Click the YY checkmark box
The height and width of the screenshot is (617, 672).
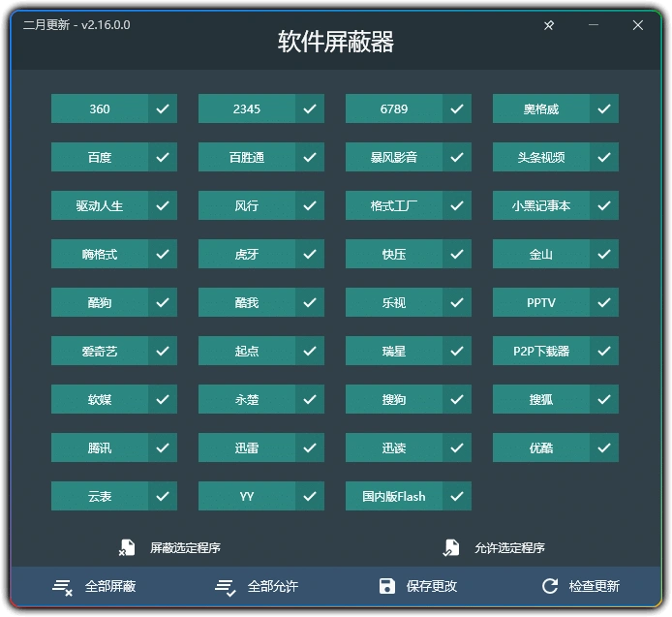(x=310, y=497)
